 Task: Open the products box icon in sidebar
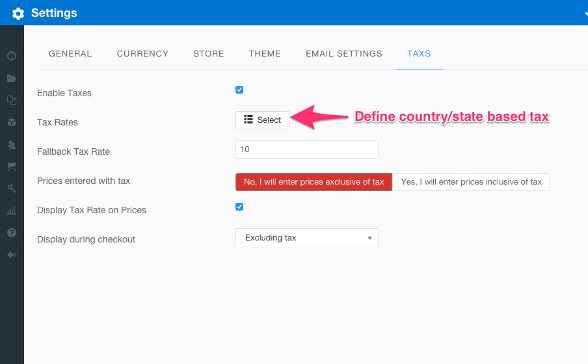(x=12, y=122)
